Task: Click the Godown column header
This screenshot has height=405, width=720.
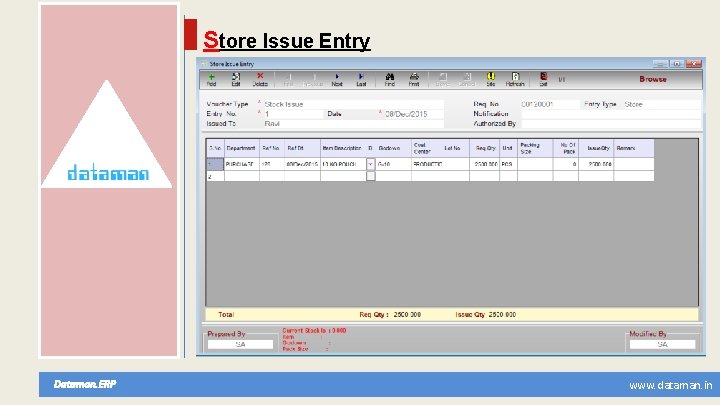Action: [x=394, y=148]
